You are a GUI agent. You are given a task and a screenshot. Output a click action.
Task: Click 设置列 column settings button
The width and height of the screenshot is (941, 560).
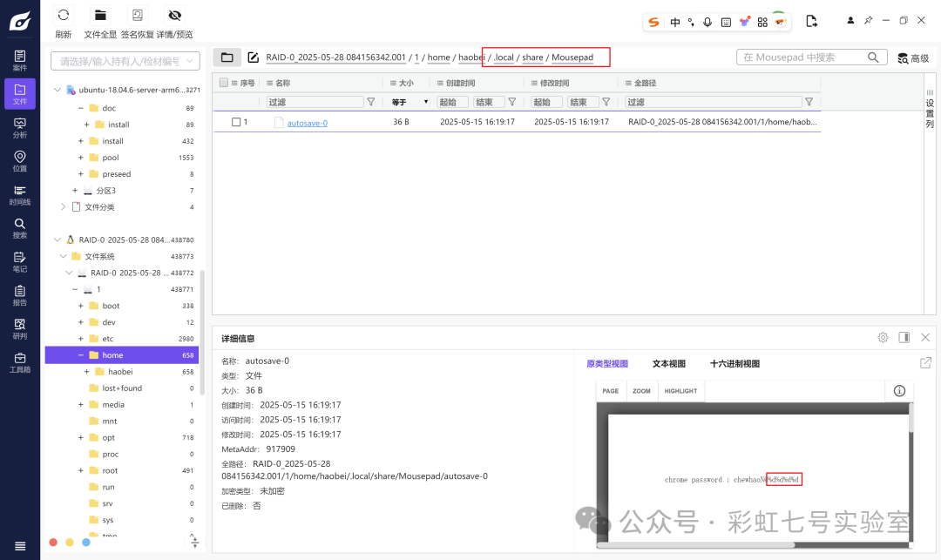pyautogui.click(x=930, y=109)
